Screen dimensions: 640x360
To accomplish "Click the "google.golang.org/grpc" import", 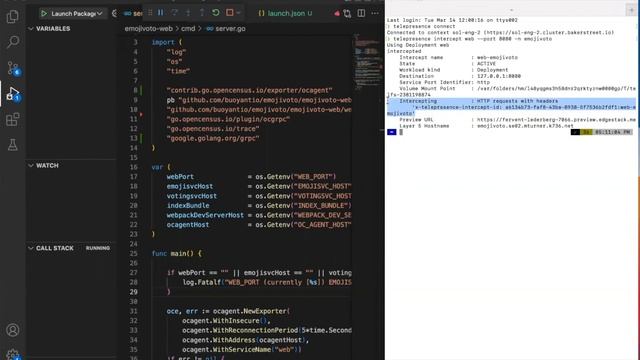I will click(x=213, y=138).
